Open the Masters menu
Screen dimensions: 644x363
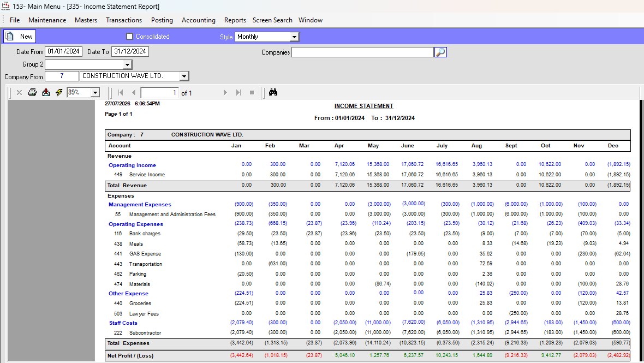click(x=86, y=20)
